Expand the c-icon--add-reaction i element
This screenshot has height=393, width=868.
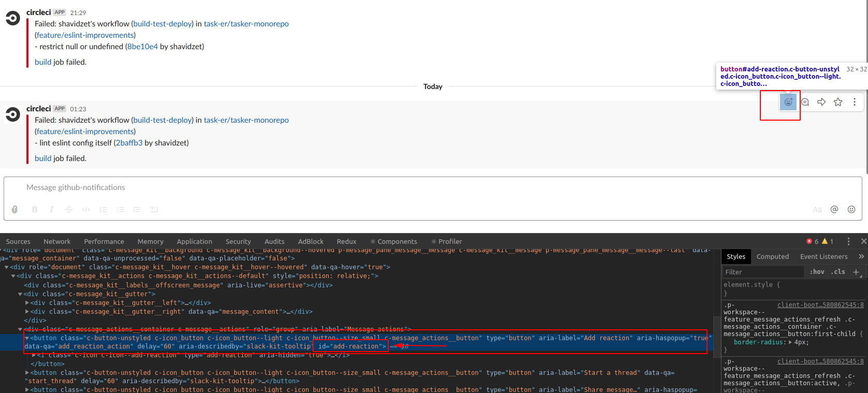click(x=34, y=355)
